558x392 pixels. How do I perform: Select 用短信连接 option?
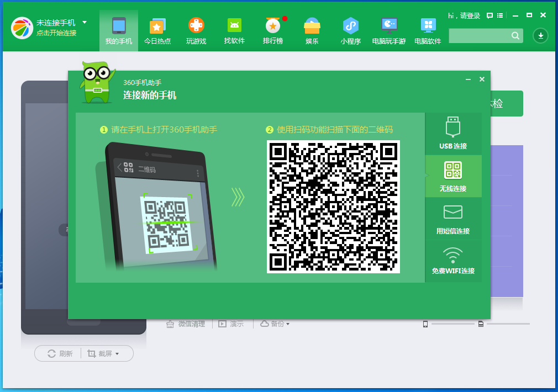point(453,219)
